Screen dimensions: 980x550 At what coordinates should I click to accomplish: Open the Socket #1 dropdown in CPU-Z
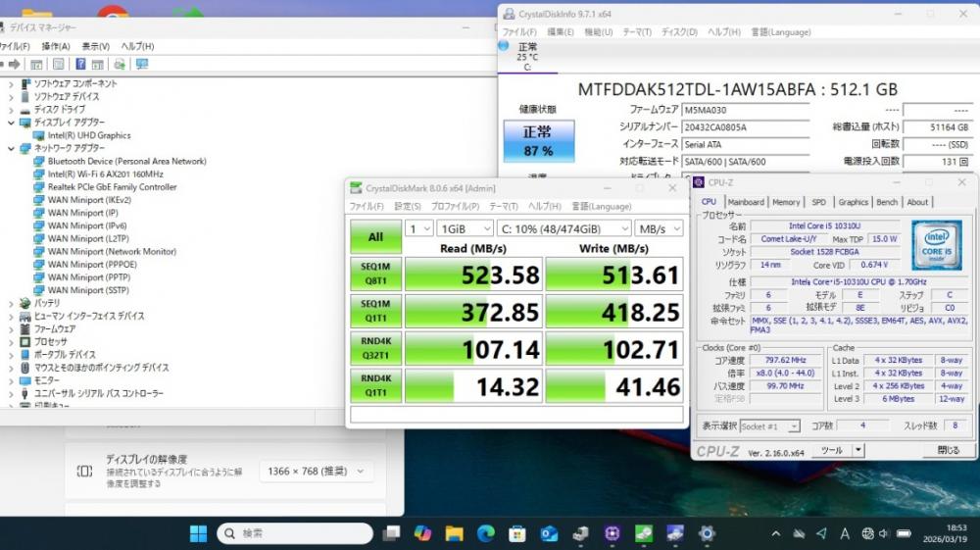(769, 426)
